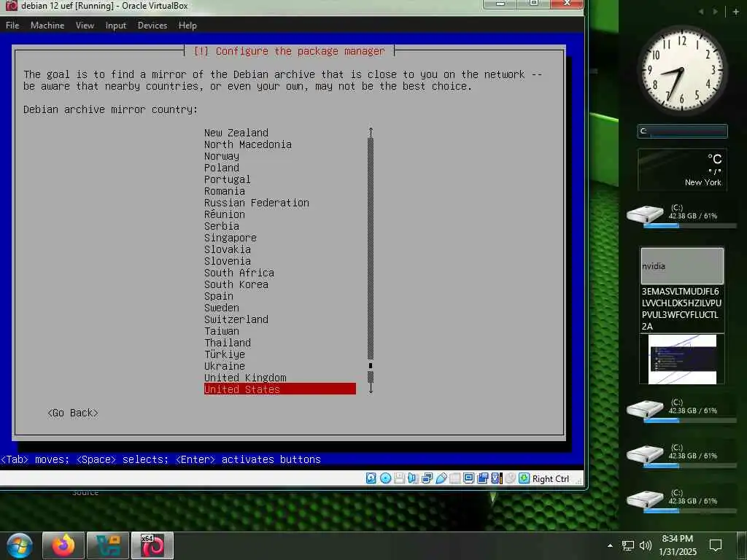Select Singapore in the country list
Viewport: 747px width, 560px height.
click(230, 238)
